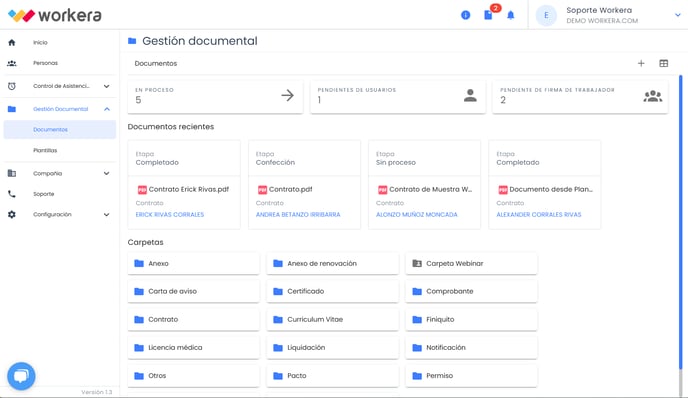Open the Anexo de renovación folder
The height and width of the screenshot is (398, 688).
(x=333, y=264)
